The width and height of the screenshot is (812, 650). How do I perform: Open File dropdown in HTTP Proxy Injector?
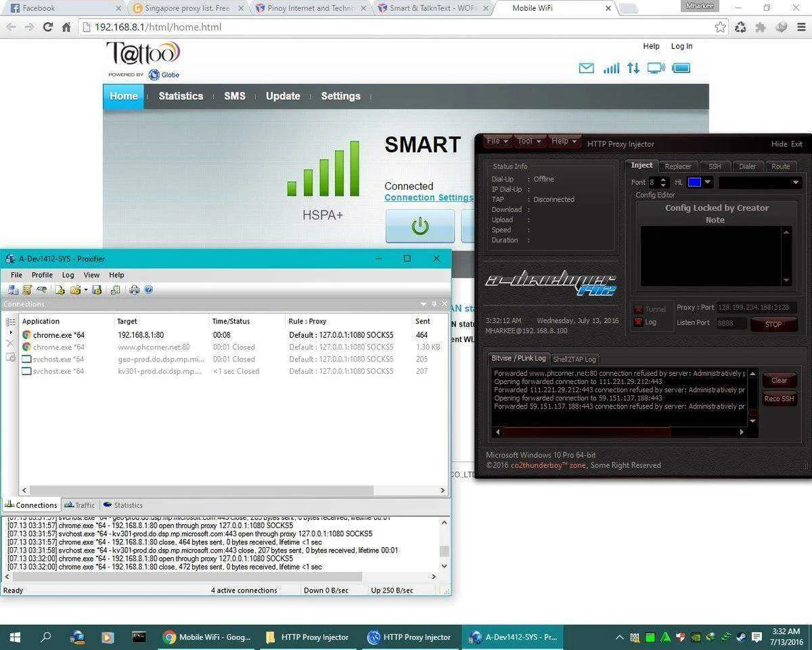(496, 141)
